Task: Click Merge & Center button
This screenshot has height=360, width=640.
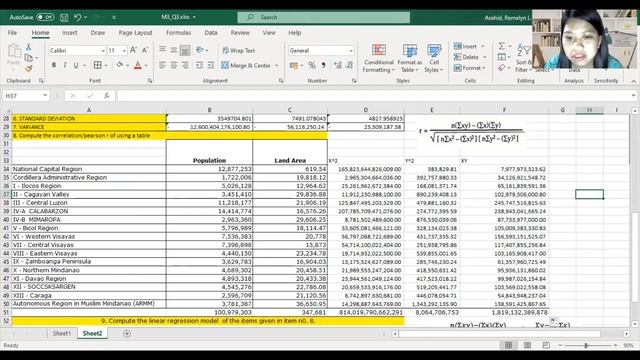Action: point(246,65)
